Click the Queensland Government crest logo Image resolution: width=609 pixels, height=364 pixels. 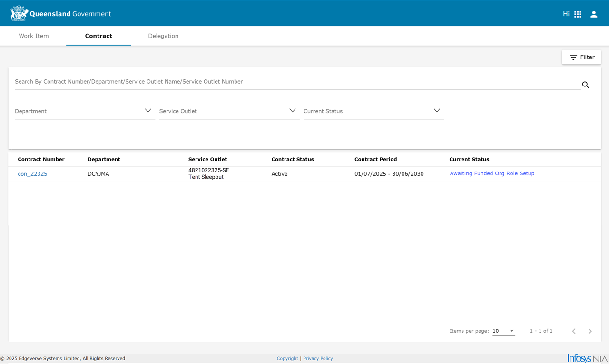point(19,14)
